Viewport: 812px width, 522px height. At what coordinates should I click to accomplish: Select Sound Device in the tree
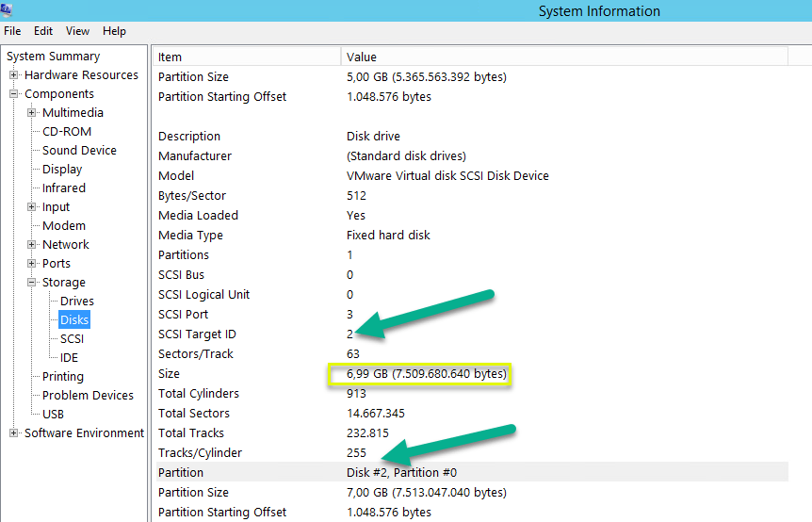[79, 151]
